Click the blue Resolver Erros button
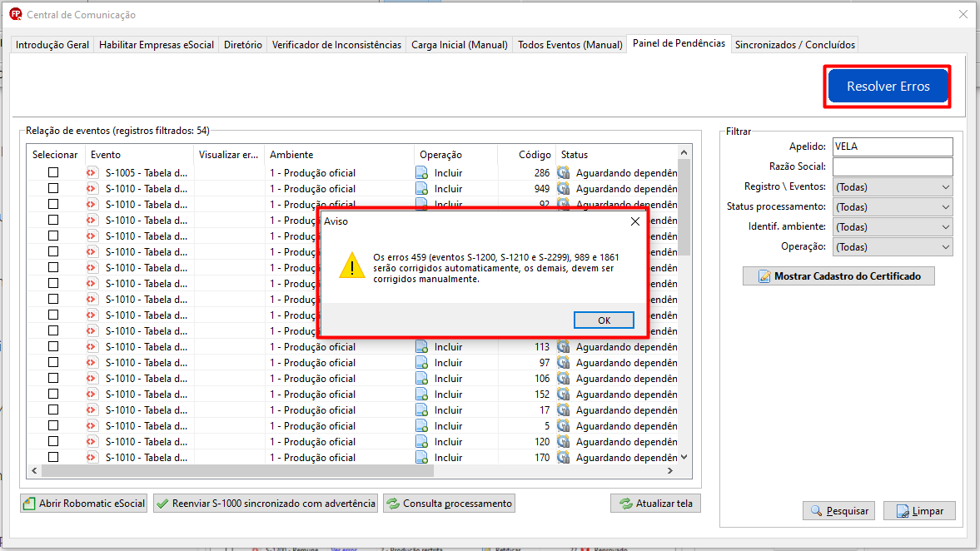The image size is (980, 551). (x=888, y=87)
